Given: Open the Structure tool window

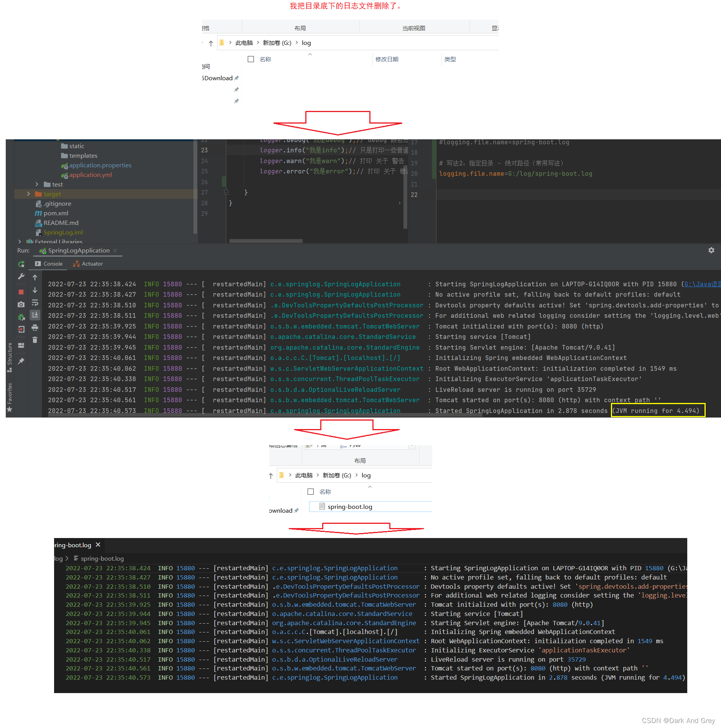Looking at the screenshot, I should click(x=10, y=357).
